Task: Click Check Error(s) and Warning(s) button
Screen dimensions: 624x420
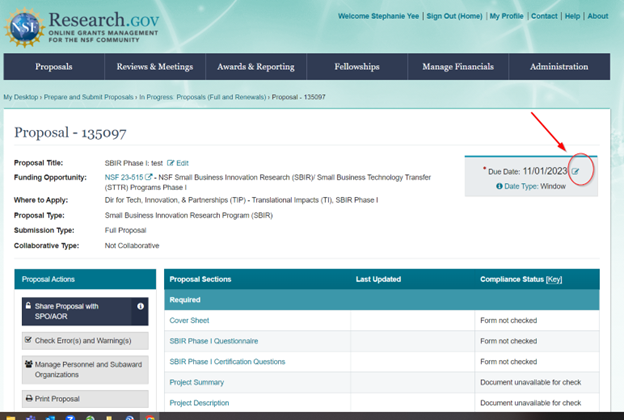Action: coord(82,340)
